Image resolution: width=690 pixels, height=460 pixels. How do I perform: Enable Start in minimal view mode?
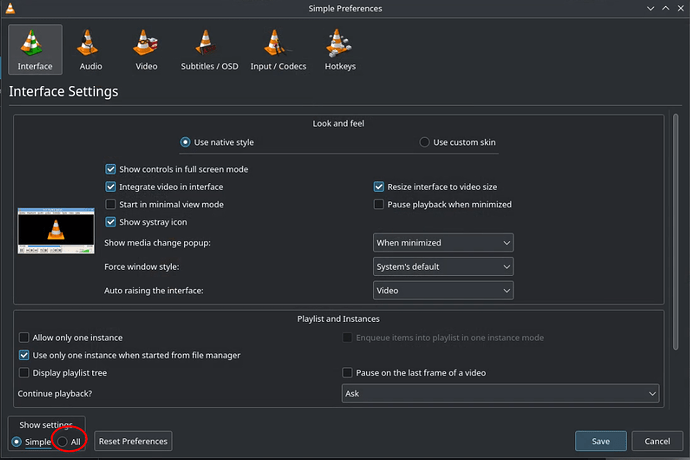pos(110,204)
